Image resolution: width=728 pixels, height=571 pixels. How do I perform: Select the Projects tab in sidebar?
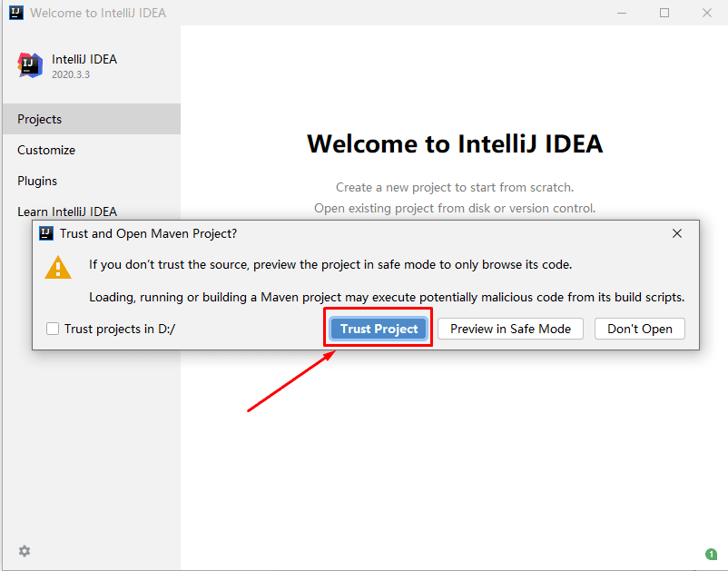pos(92,119)
